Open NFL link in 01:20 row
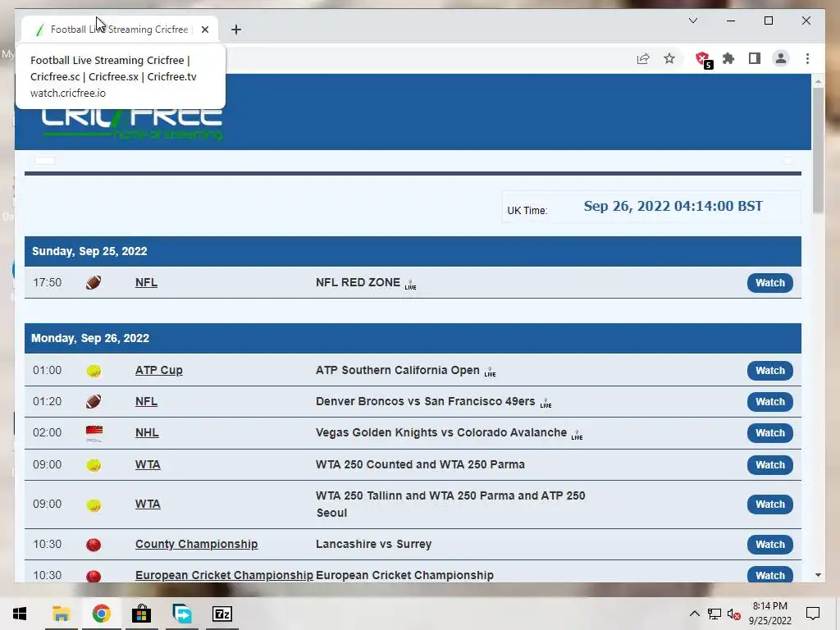This screenshot has width=840, height=630. (146, 401)
